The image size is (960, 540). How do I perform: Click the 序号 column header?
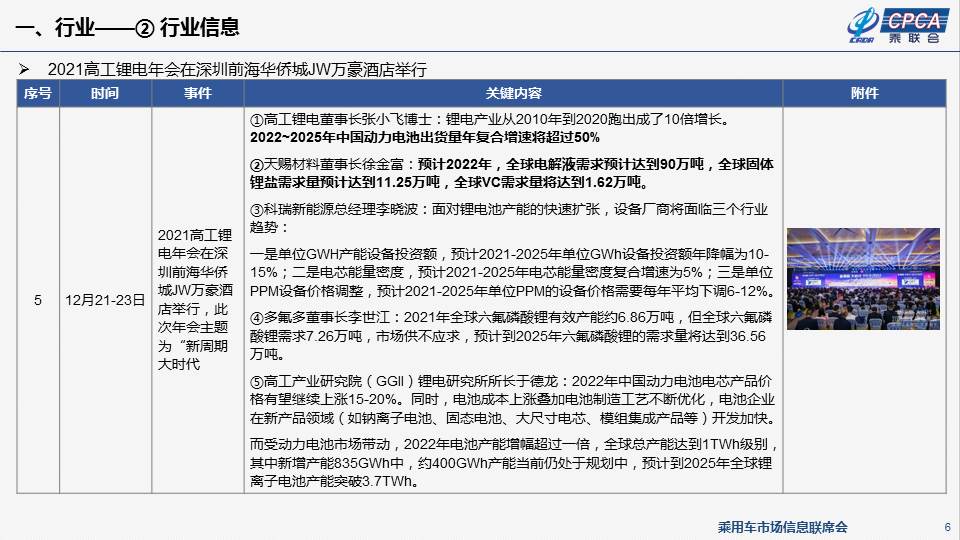point(38,93)
